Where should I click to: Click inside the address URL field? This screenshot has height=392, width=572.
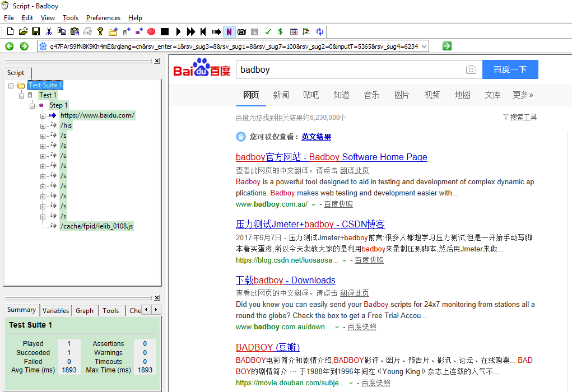point(234,46)
